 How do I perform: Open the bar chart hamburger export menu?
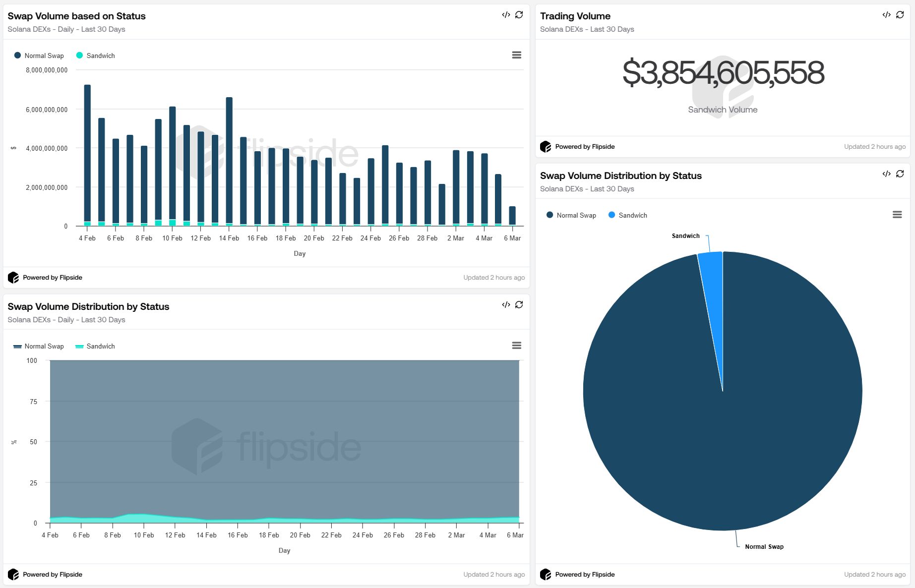[x=516, y=55]
